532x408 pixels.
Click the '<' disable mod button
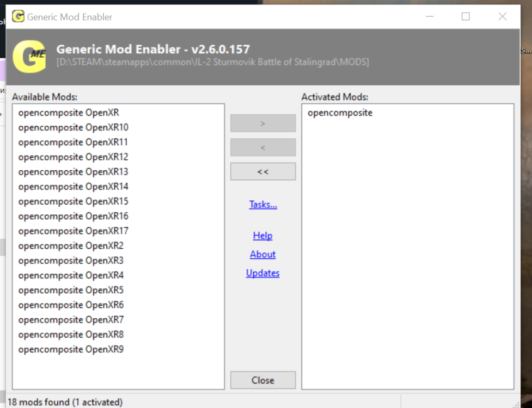pos(263,147)
